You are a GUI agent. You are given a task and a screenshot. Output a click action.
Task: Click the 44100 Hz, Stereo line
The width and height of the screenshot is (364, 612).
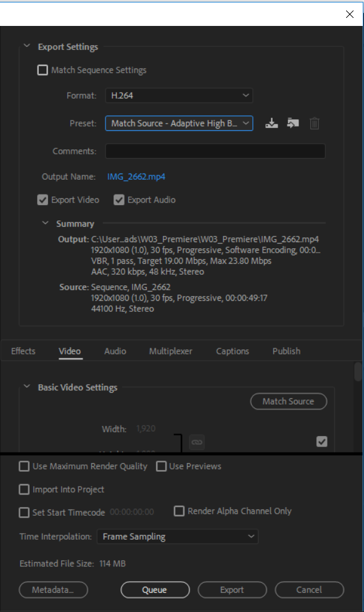pyautogui.click(x=122, y=309)
